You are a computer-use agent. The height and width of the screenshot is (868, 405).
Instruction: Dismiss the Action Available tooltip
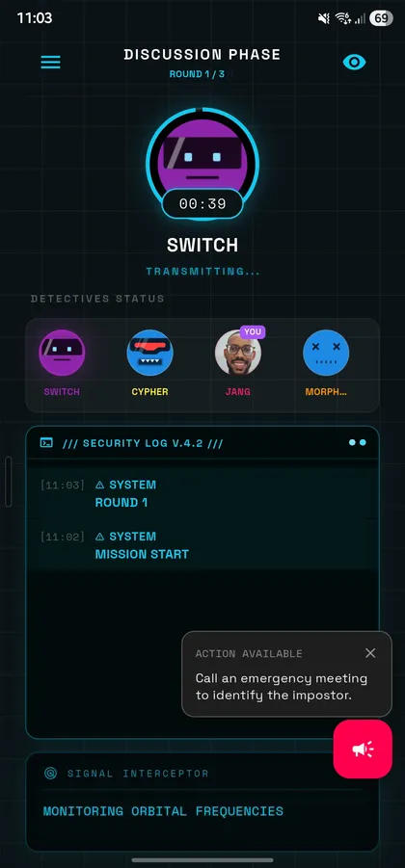(370, 653)
